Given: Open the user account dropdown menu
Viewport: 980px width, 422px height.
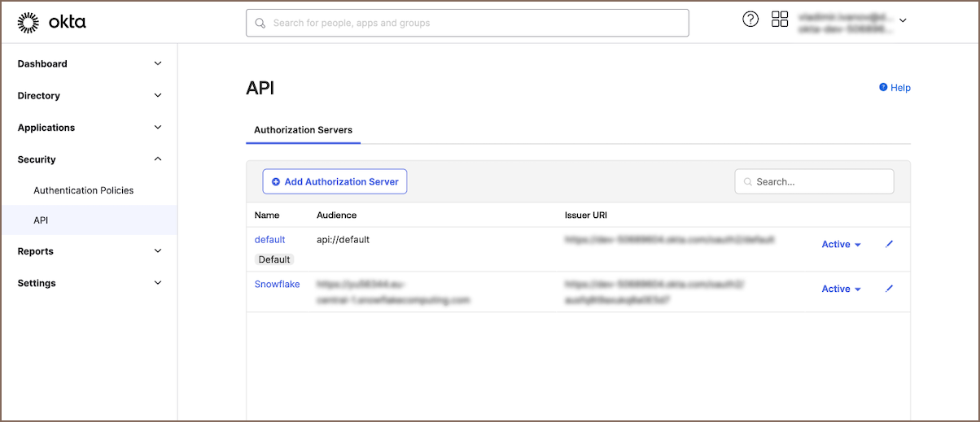Looking at the screenshot, I should tap(902, 20).
